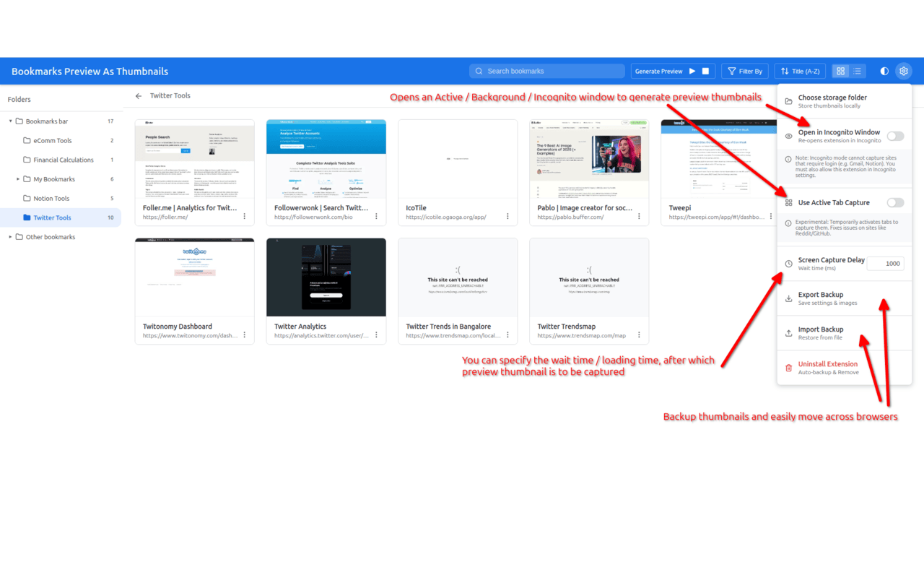This screenshot has height=578, width=924.
Task: Open Foller.me preview thumbnail
Action: [195, 159]
